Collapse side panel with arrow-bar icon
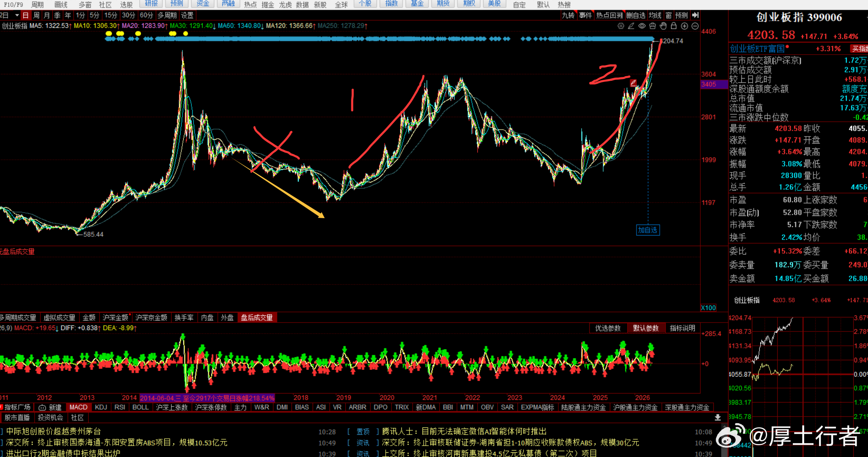 pos(695,15)
